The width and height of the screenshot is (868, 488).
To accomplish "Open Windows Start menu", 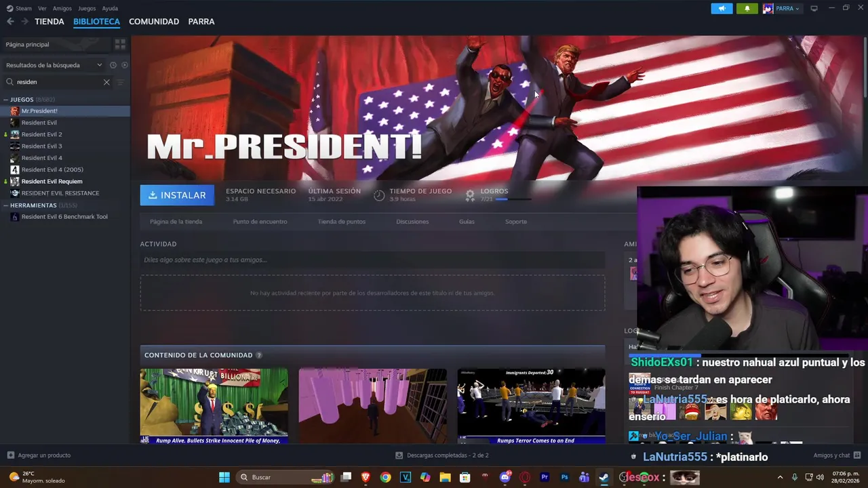I will 224,477.
